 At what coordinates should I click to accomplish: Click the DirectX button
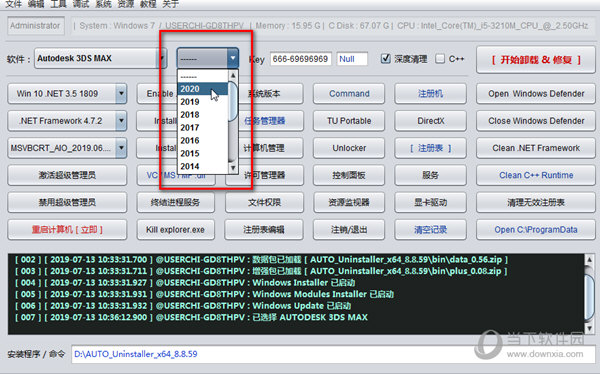[430, 121]
